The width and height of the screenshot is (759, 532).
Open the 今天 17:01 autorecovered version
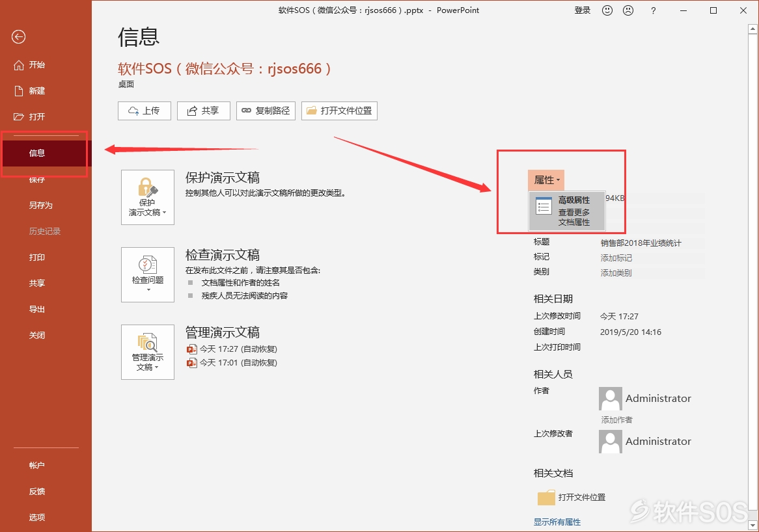232,363
